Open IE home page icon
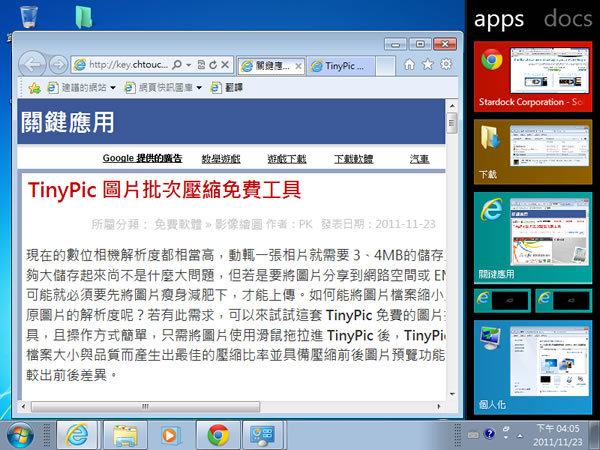The width and height of the screenshot is (600, 450). coord(407,65)
